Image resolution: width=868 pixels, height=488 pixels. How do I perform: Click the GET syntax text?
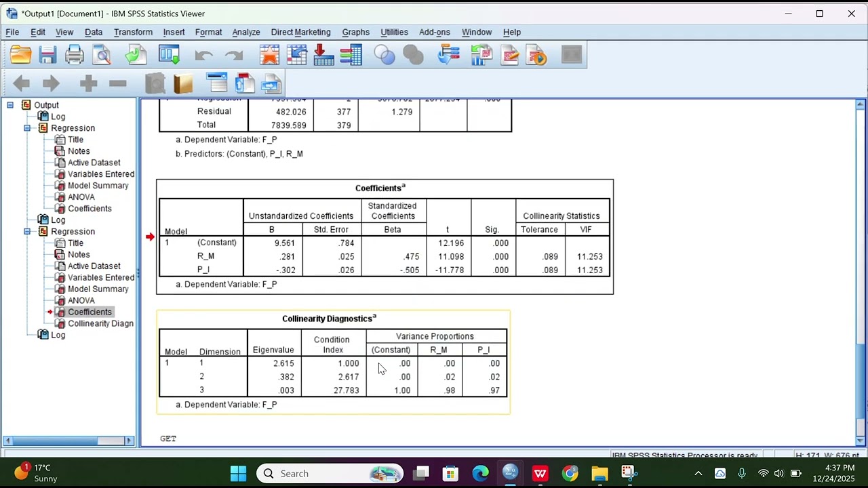pos(168,439)
